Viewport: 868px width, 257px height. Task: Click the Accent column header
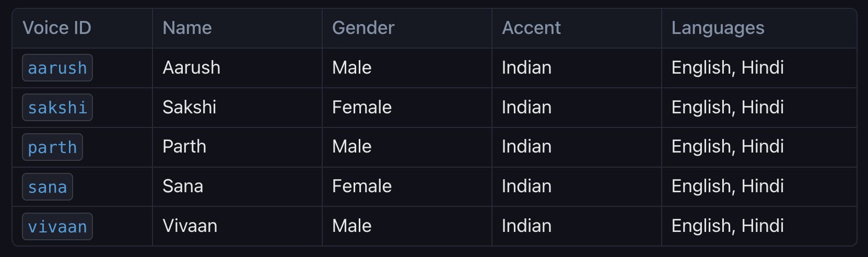coord(531,28)
